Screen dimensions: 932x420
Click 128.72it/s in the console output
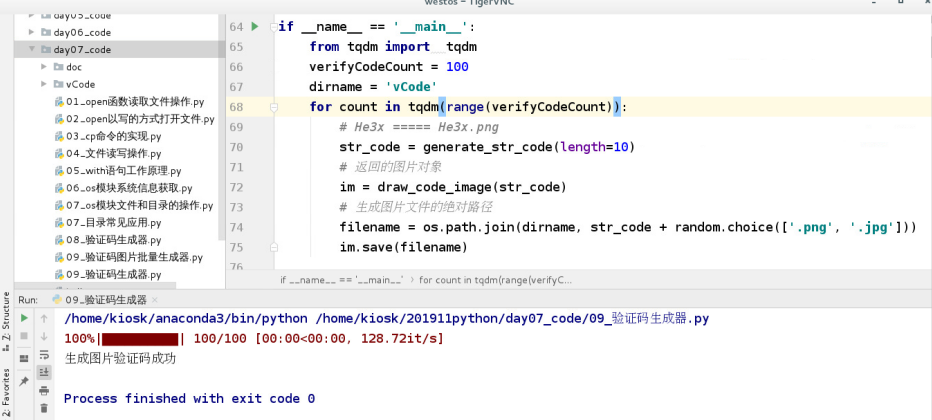coord(398,339)
